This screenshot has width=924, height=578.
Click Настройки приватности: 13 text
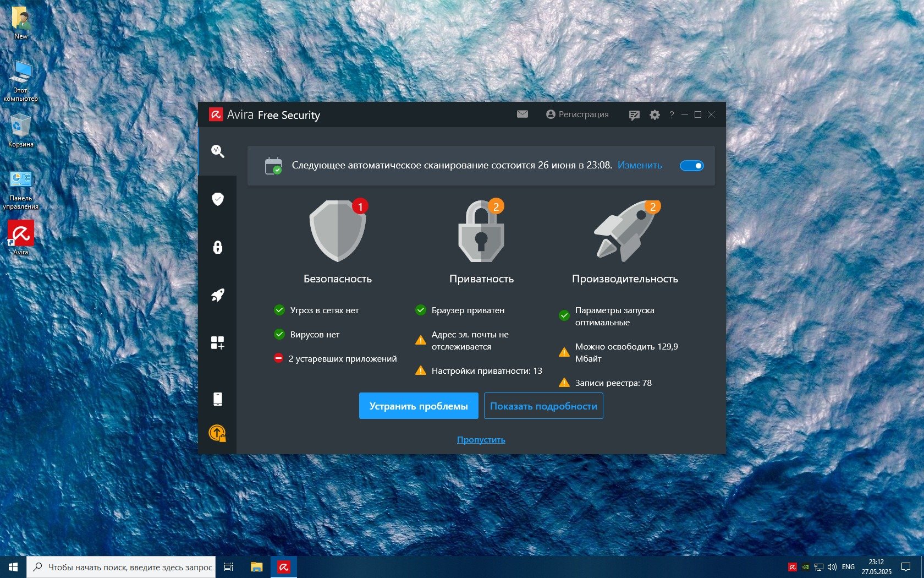point(487,370)
